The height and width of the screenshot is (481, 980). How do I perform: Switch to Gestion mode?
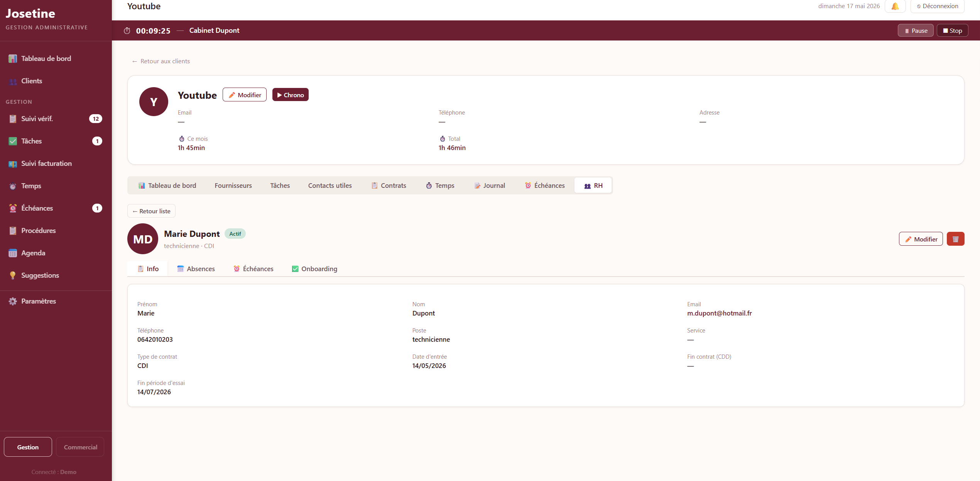click(x=28, y=447)
